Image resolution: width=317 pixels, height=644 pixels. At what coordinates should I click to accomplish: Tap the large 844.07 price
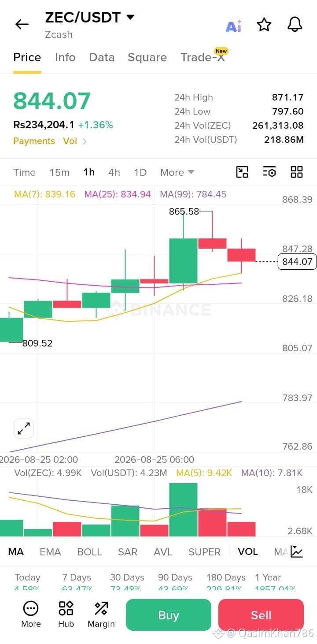[x=52, y=101]
